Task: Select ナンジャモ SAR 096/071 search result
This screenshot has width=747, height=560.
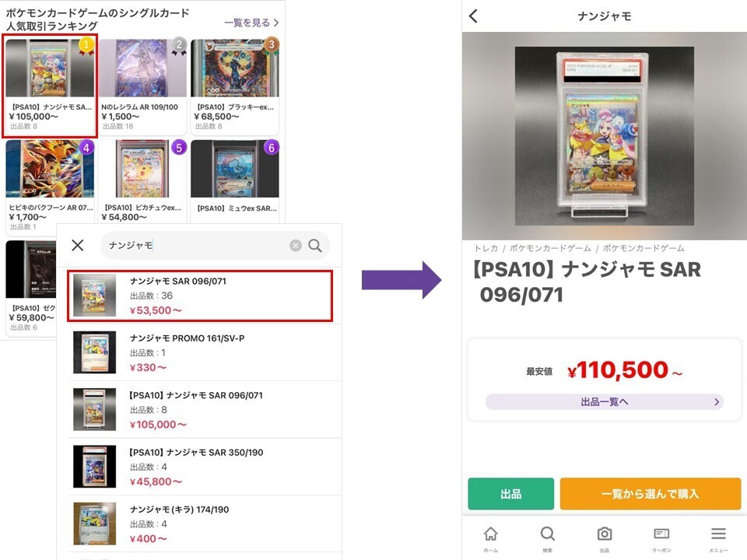Action: [x=200, y=295]
